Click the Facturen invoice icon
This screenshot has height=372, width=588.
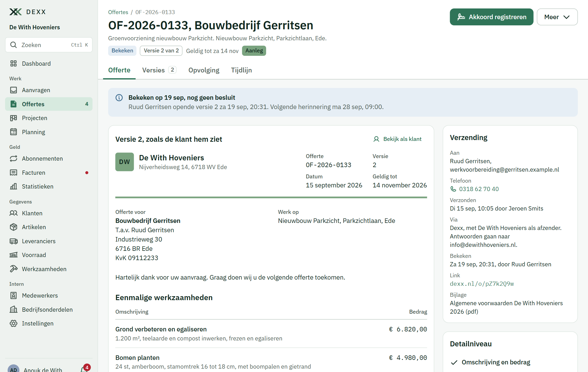tap(13, 172)
